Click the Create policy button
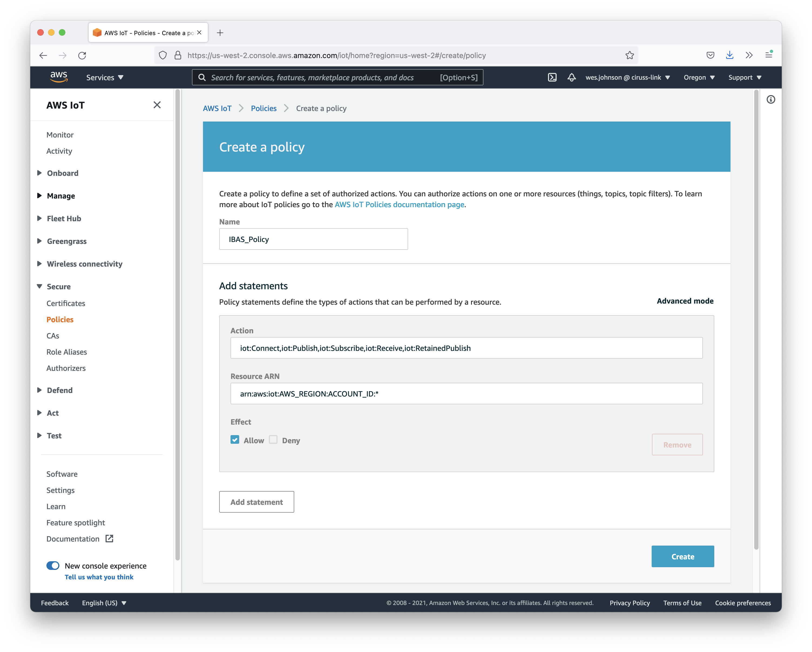812x652 pixels. pos(682,556)
